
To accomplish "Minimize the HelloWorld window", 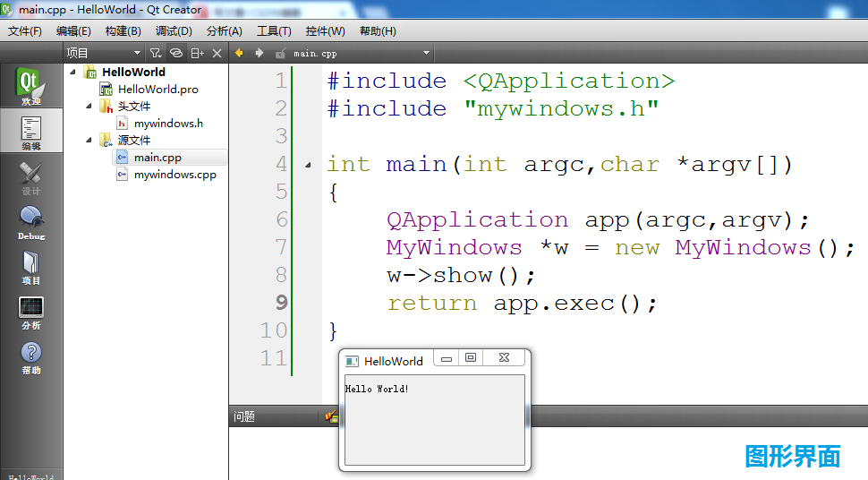I will 447,358.
